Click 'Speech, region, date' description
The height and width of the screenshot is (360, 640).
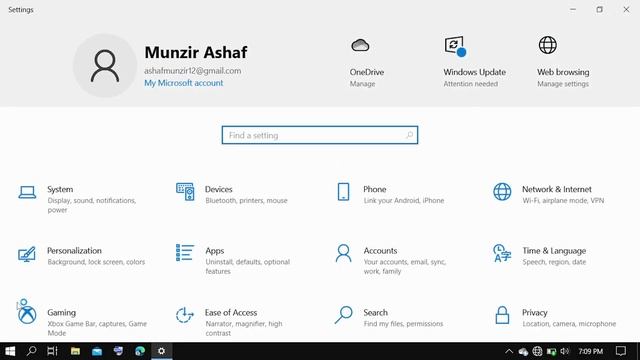pyautogui.click(x=554, y=262)
